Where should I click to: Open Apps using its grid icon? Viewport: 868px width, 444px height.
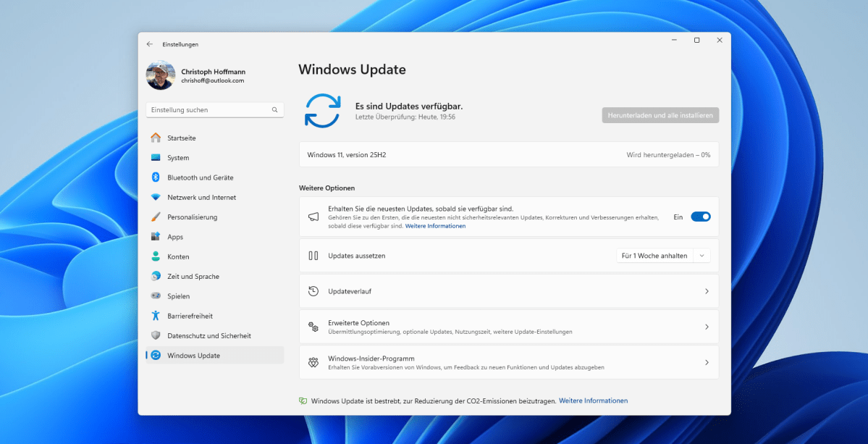[155, 236]
